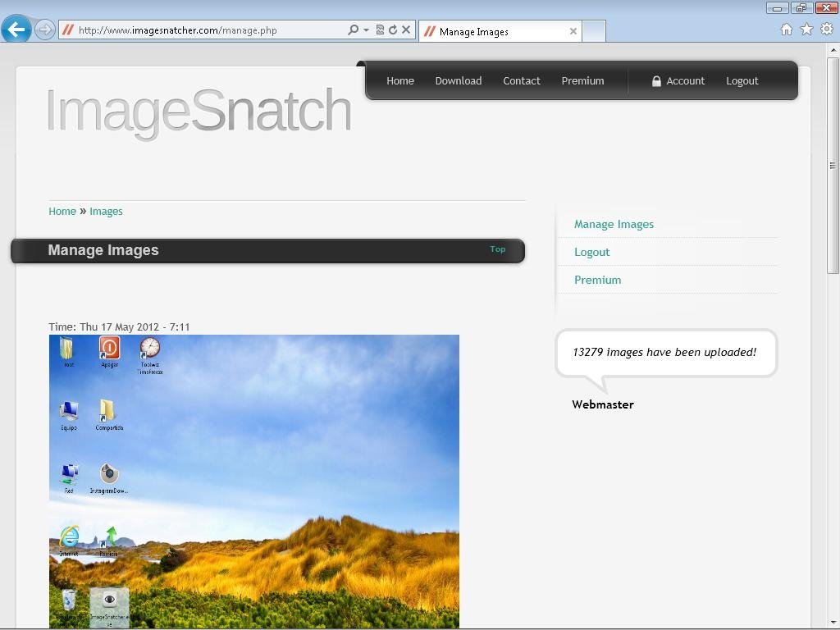Click the Manage Images section heading

103,250
